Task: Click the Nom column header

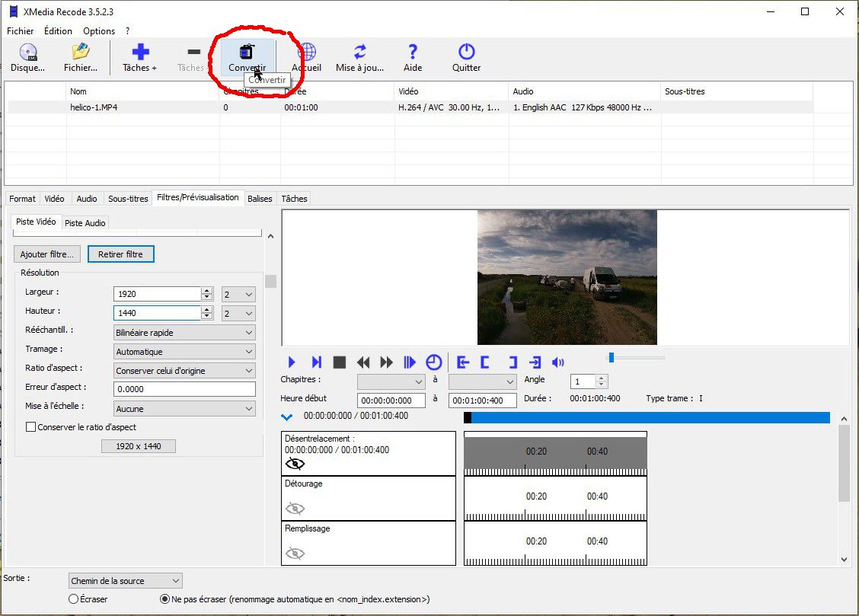Action: [x=142, y=91]
